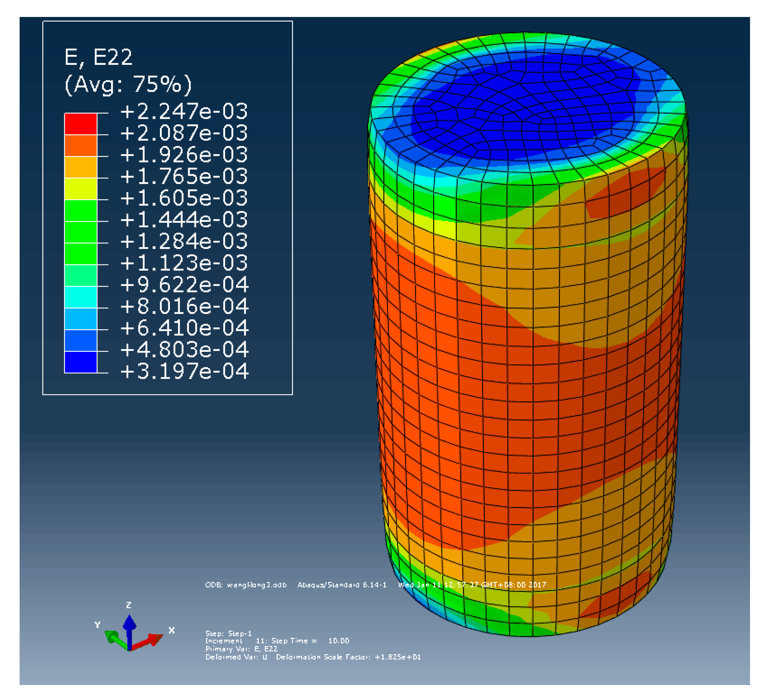This screenshot has width=763, height=700.
Task: Click the dark blue legend color swatch
Action: click(81, 362)
